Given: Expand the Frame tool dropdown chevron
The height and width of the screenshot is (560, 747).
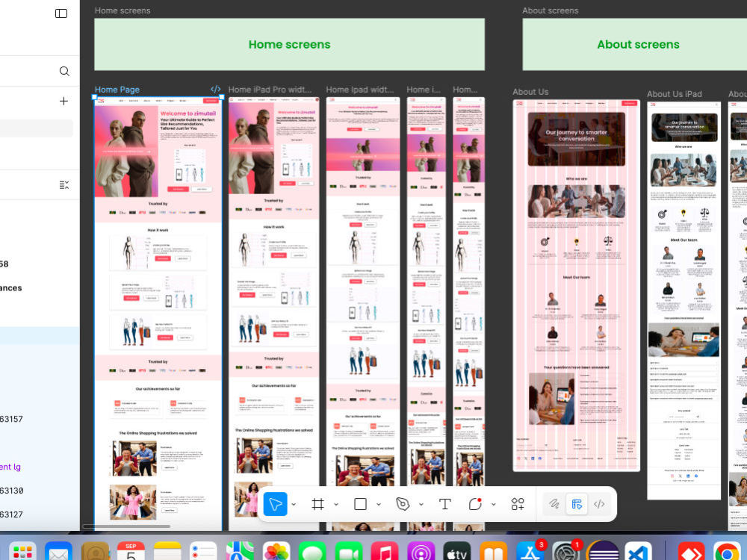Looking at the screenshot, I should pos(336,504).
